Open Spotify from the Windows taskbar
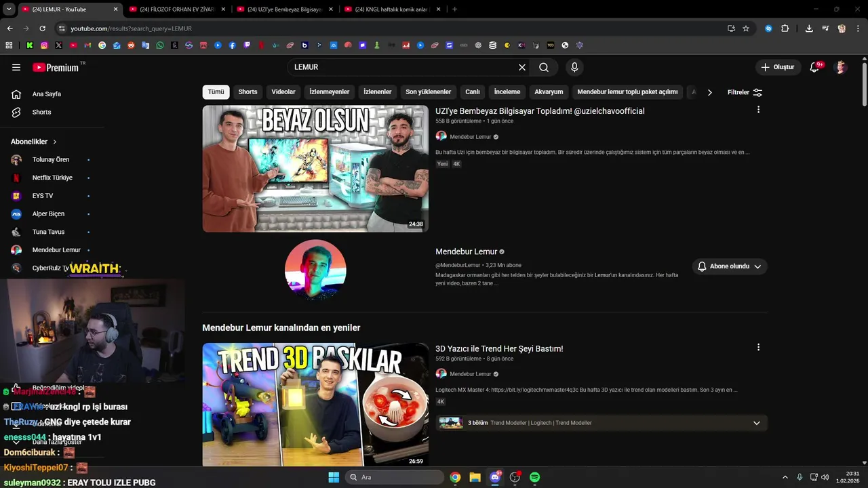The width and height of the screenshot is (868, 488). point(534,477)
